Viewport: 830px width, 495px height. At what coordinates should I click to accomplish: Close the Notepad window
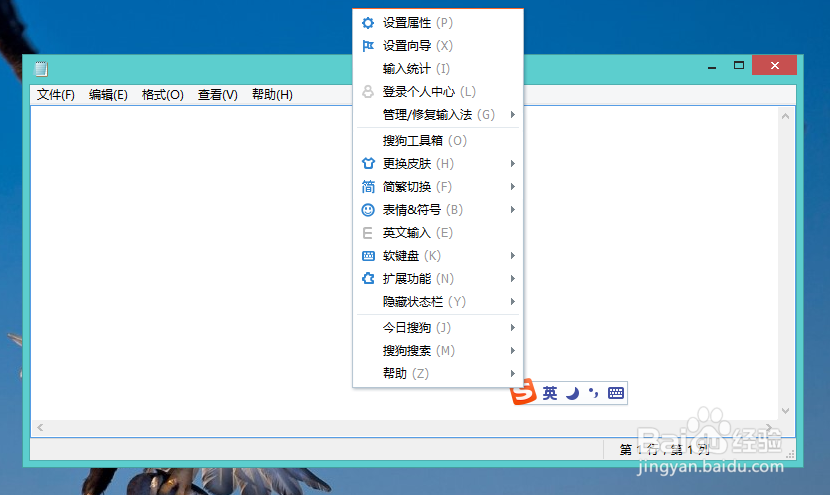point(774,65)
